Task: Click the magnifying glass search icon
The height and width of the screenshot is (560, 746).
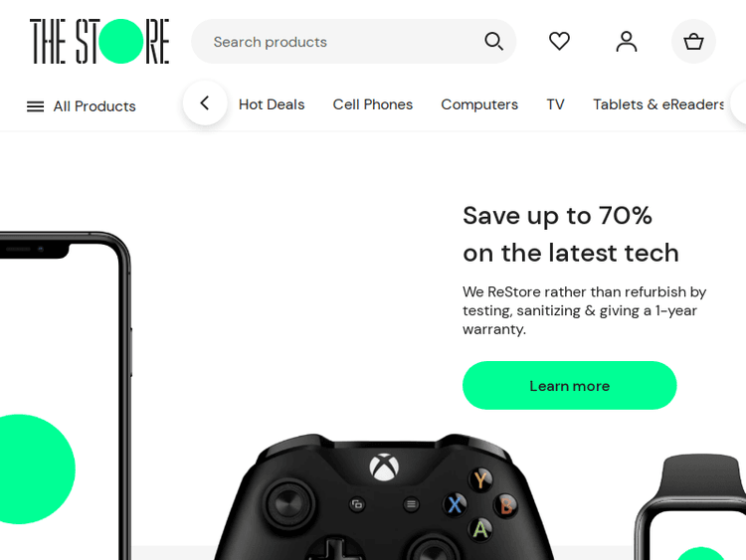Action: coord(493,42)
